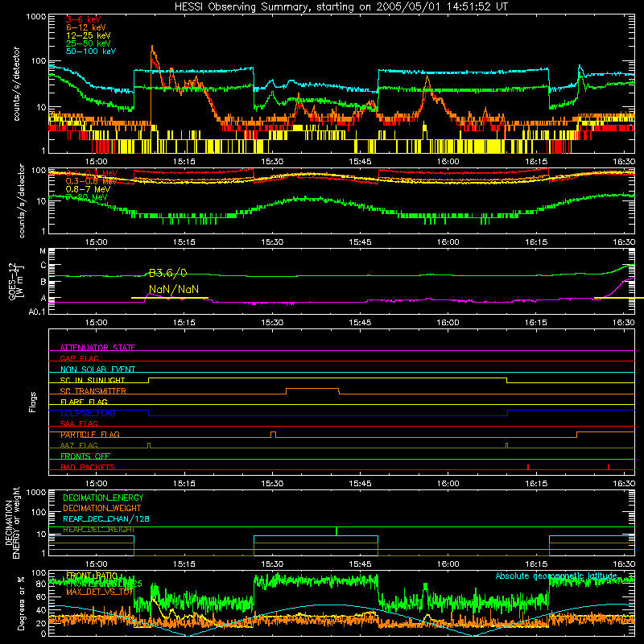Viewport: 644px width, 644px height.
Task: Click the GAP_FLAG label
Action: coord(79,358)
